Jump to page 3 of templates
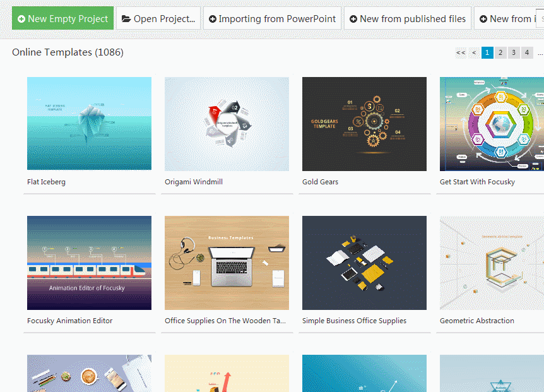Screen dimensions: 544x392 click(514, 53)
